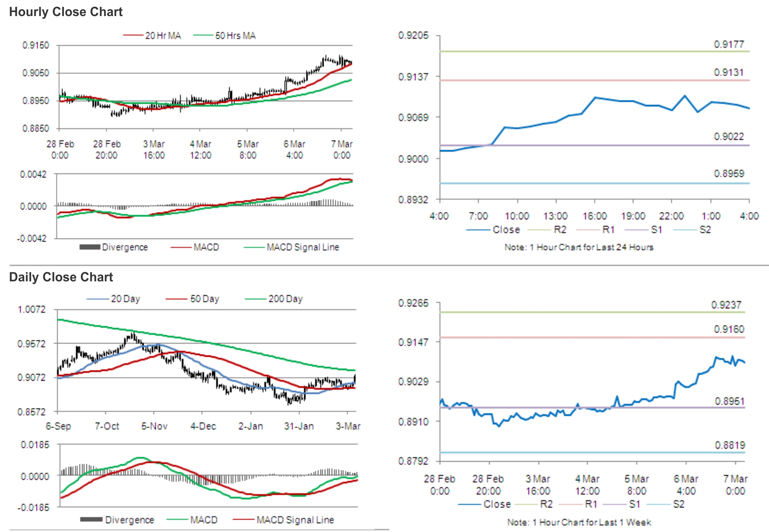
Task: Click the 0.8850 axis label on hourly chart
Action: tap(36, 128)
